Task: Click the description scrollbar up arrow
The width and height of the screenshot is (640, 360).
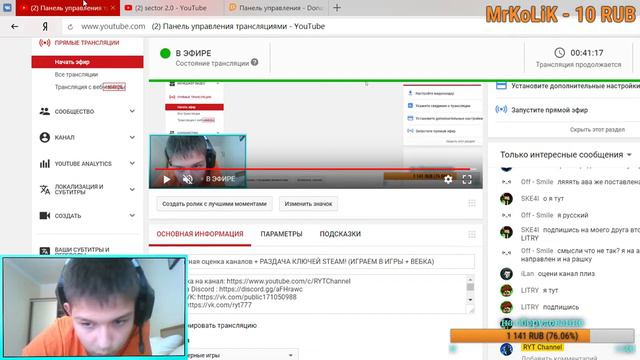Action: pos(470,279)
